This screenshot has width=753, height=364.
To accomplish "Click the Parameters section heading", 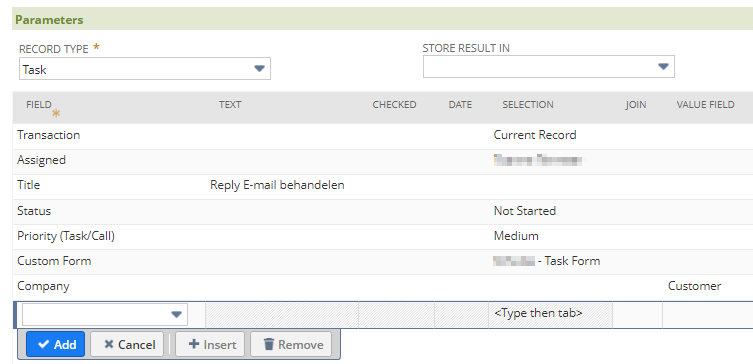I will tap(49, 20).
